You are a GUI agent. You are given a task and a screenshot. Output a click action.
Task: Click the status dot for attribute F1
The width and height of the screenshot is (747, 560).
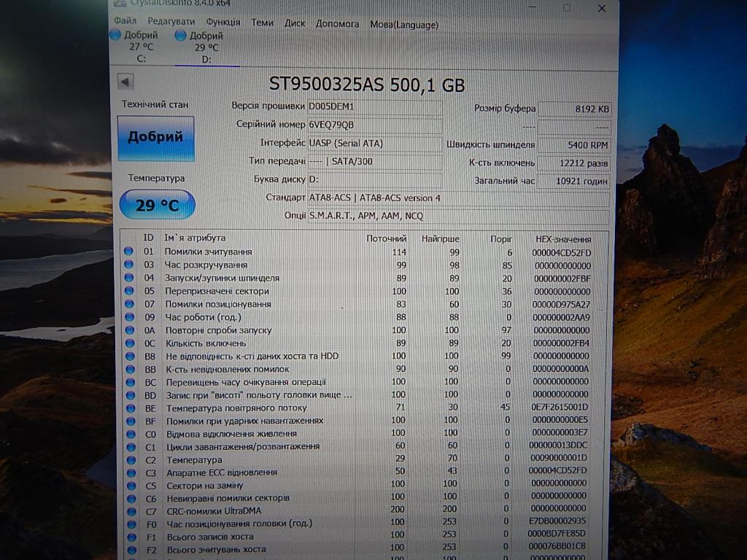[132, 537]
